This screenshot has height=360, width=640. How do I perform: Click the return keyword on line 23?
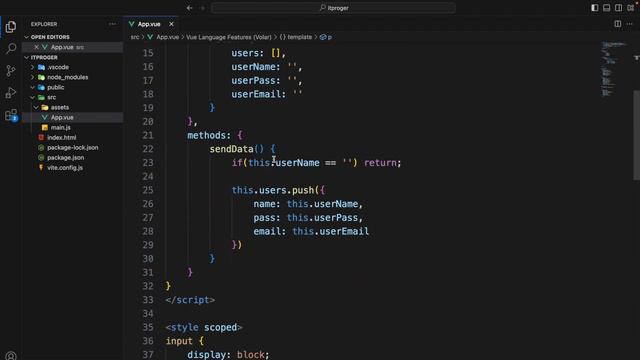pos(380,163)
